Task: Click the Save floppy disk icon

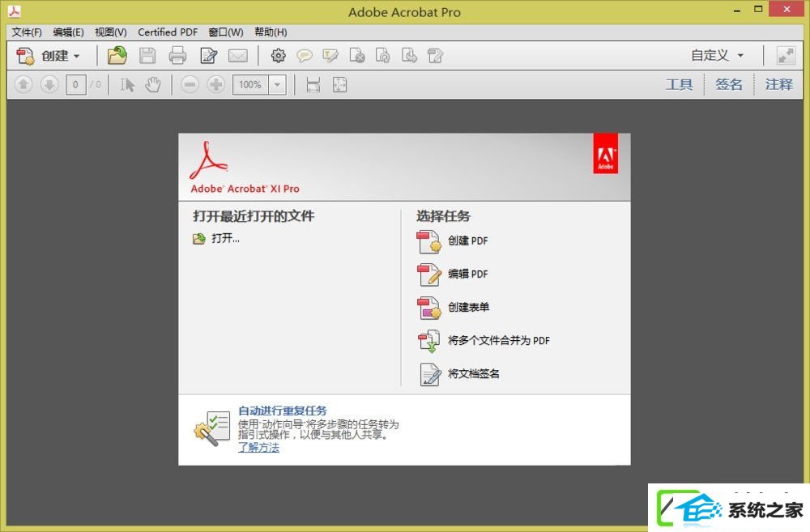Action: (147, 55)
